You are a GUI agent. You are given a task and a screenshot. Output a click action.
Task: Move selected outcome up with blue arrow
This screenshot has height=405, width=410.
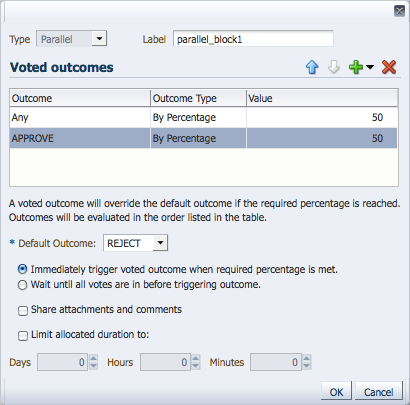(312, 67)
